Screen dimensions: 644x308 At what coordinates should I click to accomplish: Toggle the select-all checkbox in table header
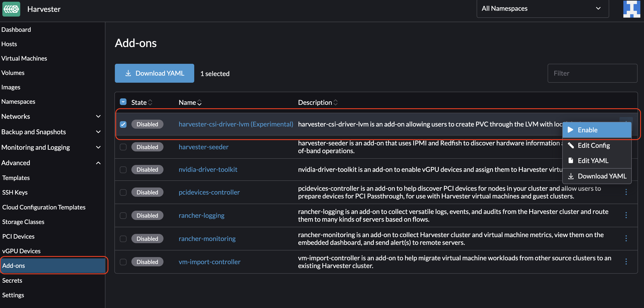click(123, 102)
